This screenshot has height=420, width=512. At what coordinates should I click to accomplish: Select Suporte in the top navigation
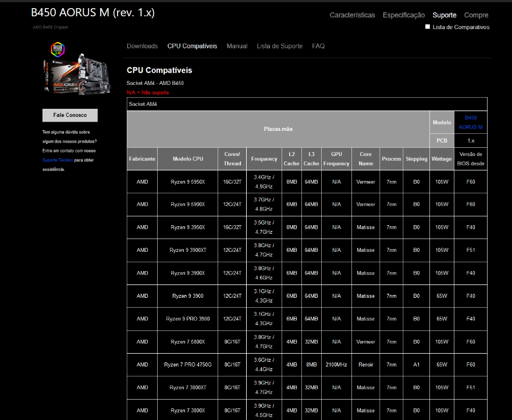point(444,15)
